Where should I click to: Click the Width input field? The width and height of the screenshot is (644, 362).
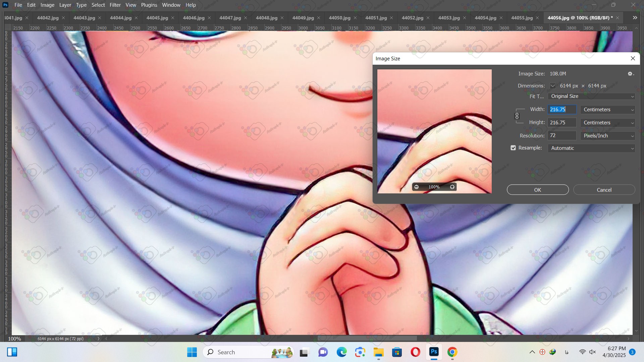click(x=562, y=110)
